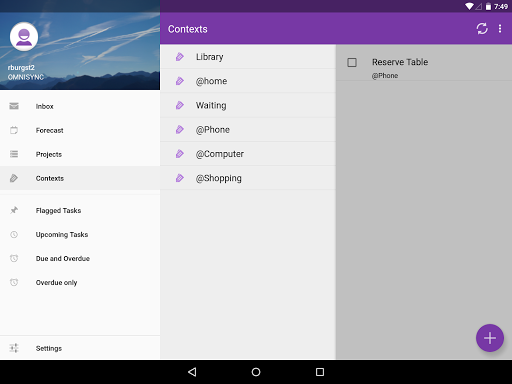Open the three-dot overflow menu
Image resolution: width=512 pixels, height=384 pixels.
coord(500,29)
